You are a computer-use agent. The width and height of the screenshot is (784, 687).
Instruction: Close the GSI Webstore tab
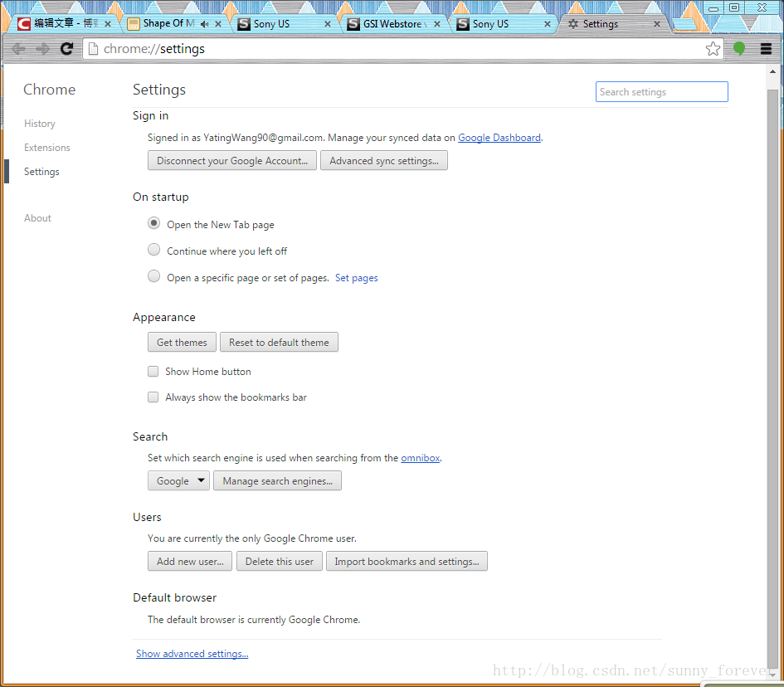pyautogui.click(x=437, y=24)
